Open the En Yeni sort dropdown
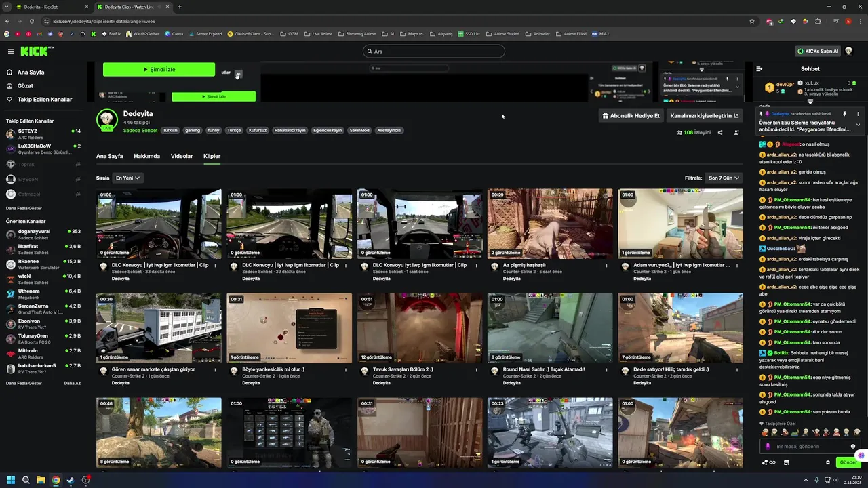The height and width of the screenshot is (488, 868). click(127, 178)
